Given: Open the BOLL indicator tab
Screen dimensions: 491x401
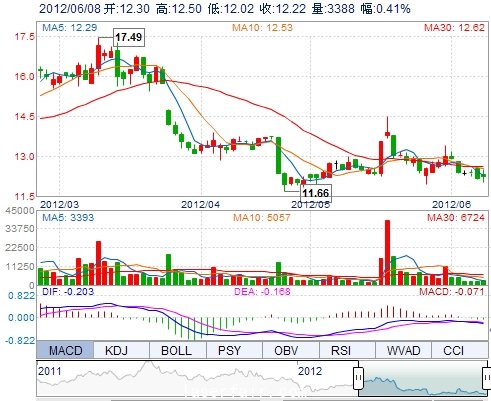Looking at the screenshot, I should [x=177, y=350].
